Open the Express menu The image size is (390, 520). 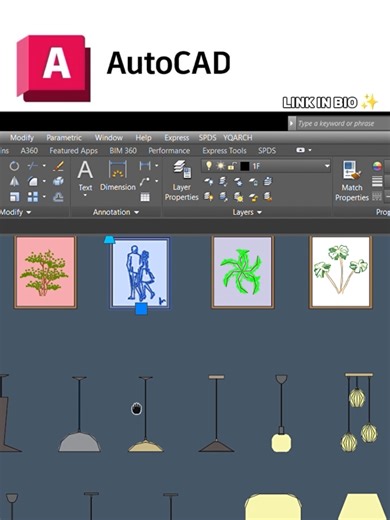pyautogui.click(x=177, y=138)
